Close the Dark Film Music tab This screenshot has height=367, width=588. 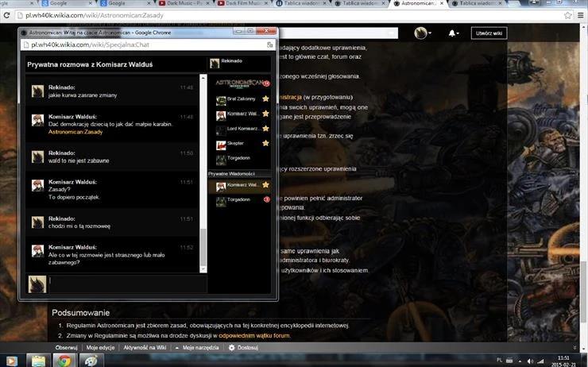pos(266,3)
